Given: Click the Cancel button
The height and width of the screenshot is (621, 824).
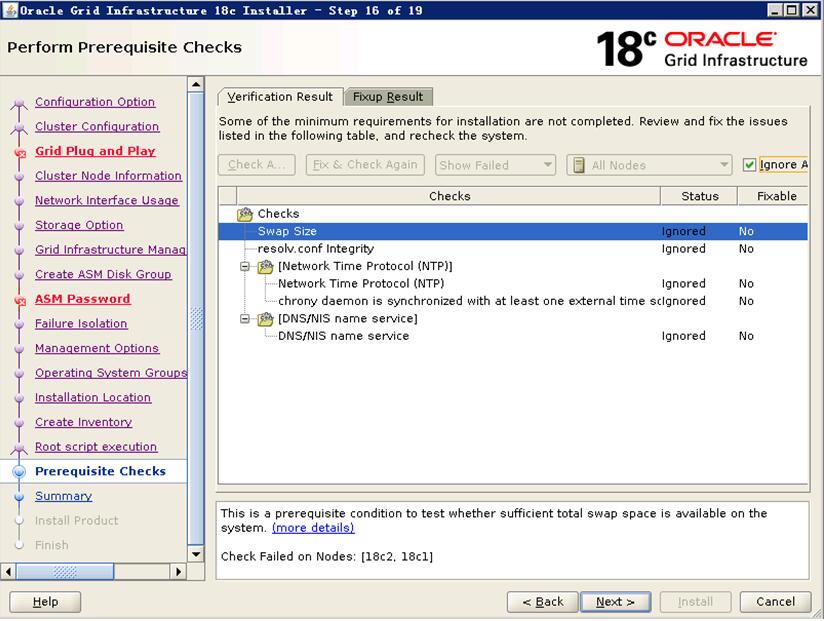Looking at the screenshot, I should tap(775, 602).
